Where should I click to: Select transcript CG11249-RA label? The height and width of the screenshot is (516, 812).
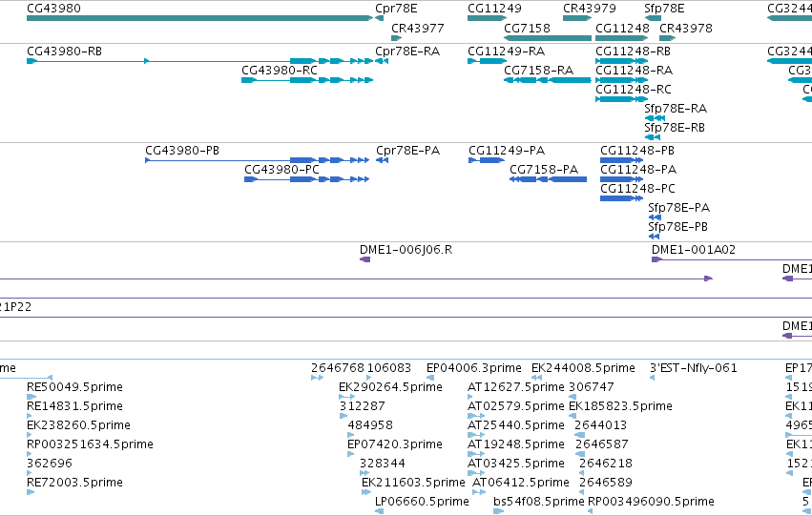click(507, 52)
